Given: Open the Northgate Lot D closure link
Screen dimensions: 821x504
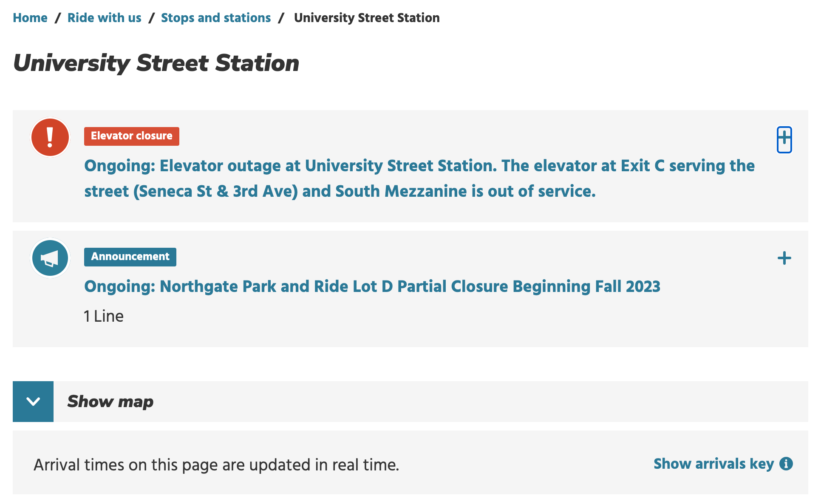Looking at the screenshot, I should tap(372, 286).
